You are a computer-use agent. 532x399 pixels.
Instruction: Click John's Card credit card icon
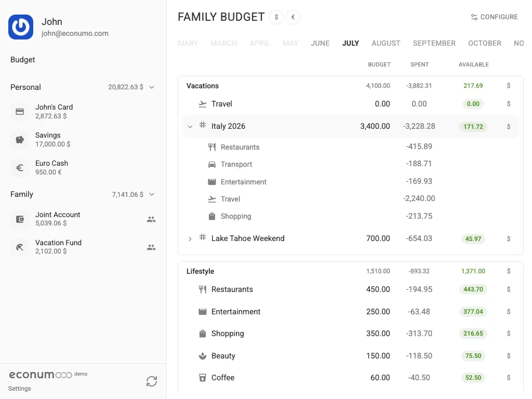tap(20, 112)
